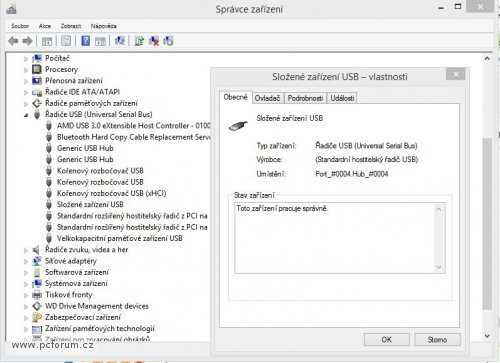Click the status box scroll up arrow
Image resolution: width=500 pixels, height=363 pixels.
coord(439,209)
